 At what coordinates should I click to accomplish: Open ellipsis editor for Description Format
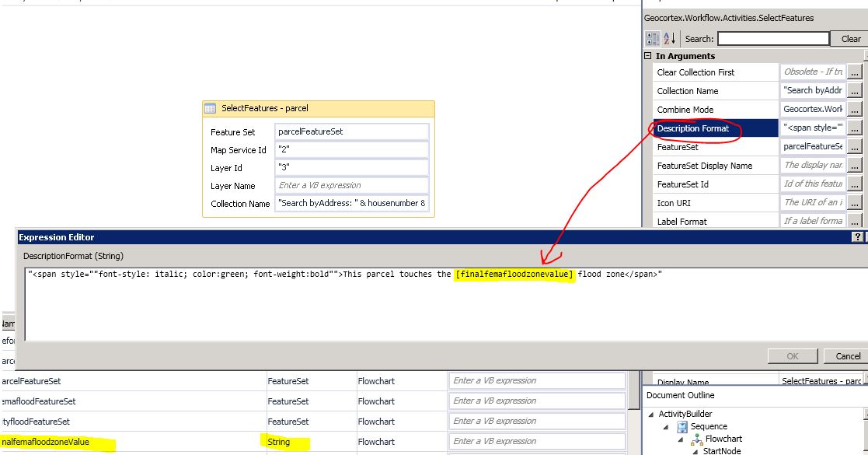[x=855, y=128]
